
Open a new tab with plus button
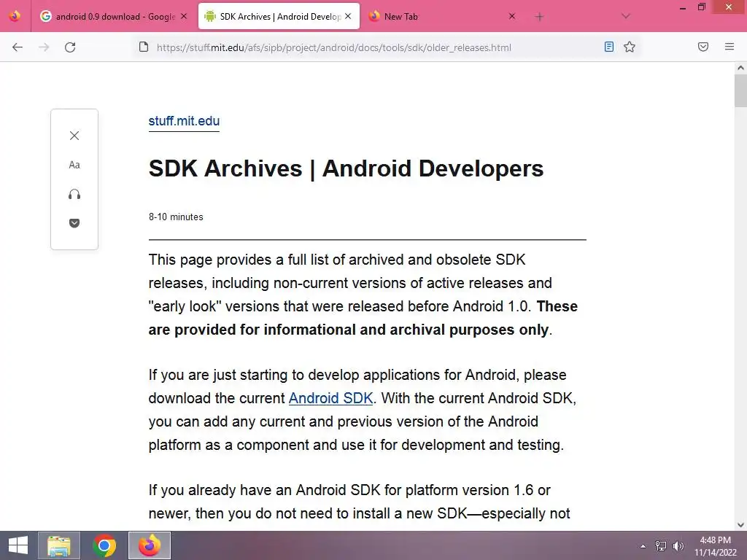[x=539, y=17]
